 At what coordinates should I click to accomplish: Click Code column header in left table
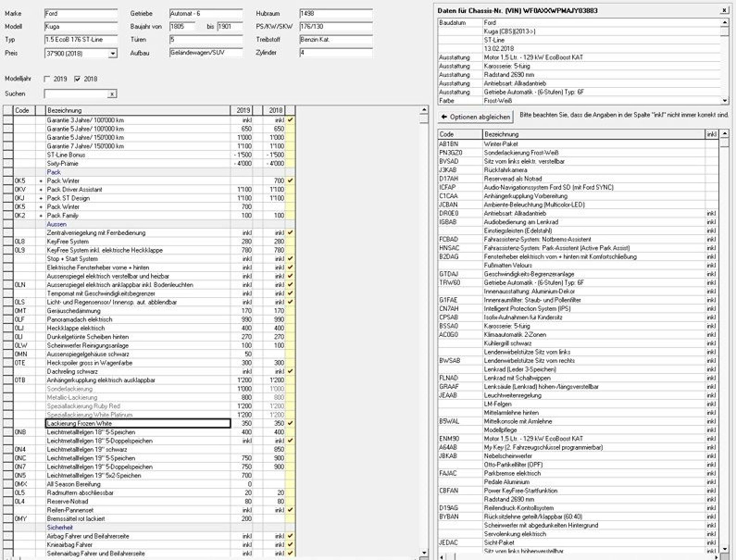tap(24, 110)
